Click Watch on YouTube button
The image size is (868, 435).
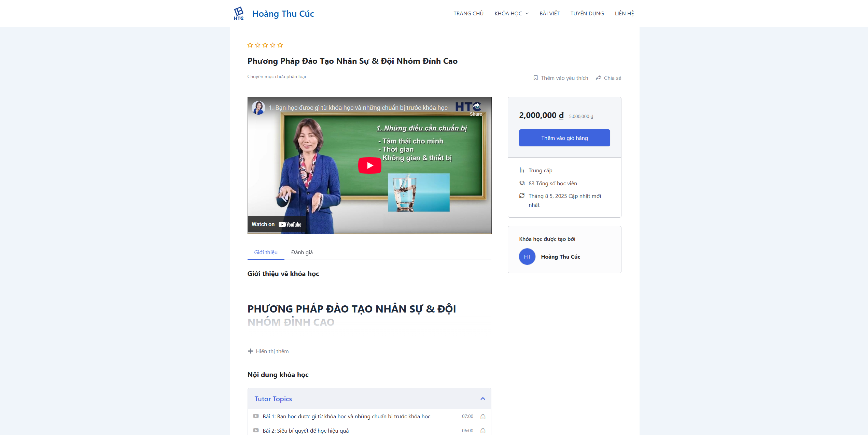[x=277, y=224]
